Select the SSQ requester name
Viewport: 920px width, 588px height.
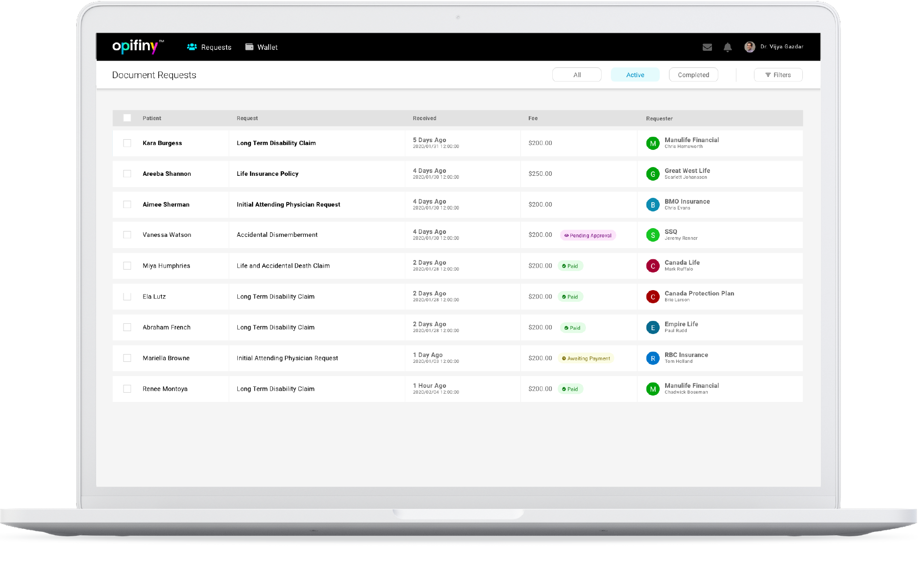pyautogui.click(x=671, y=232)
